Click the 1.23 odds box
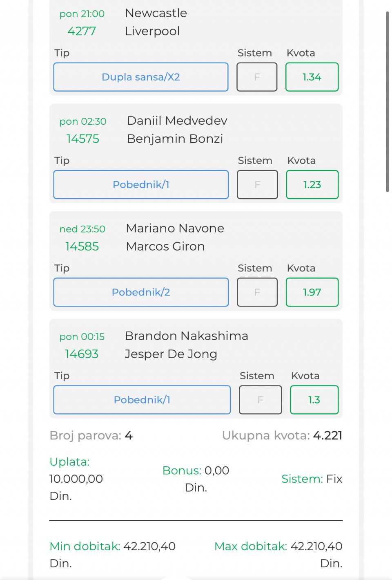This screenshot has height=580, width=392. [312, 184]
